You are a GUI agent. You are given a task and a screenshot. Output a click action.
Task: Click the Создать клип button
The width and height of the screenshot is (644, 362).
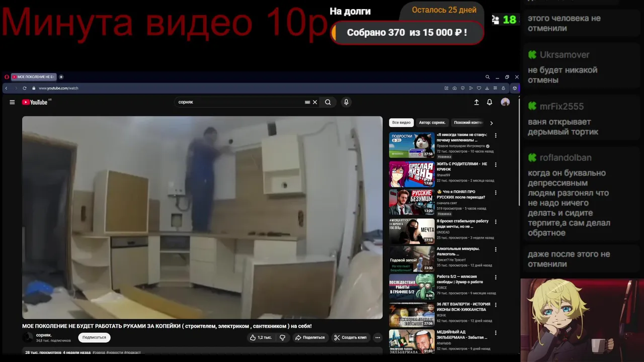coord(351,337)
